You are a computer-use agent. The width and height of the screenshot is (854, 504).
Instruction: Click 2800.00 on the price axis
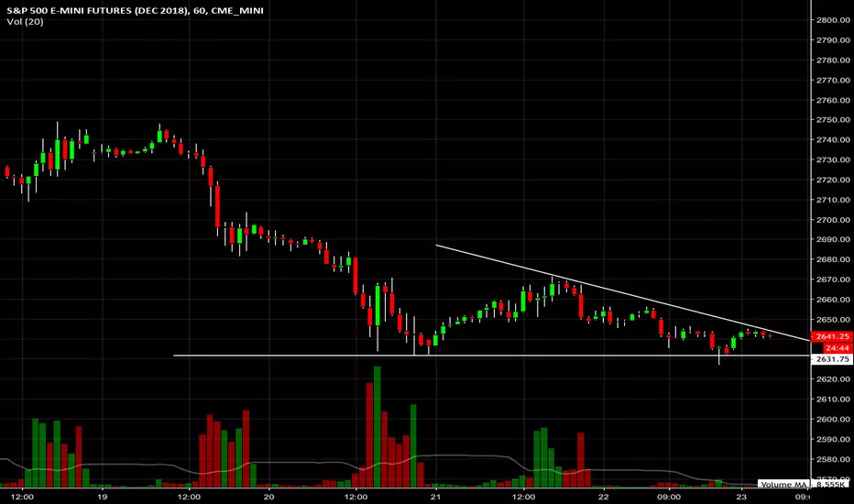(833, 20)
